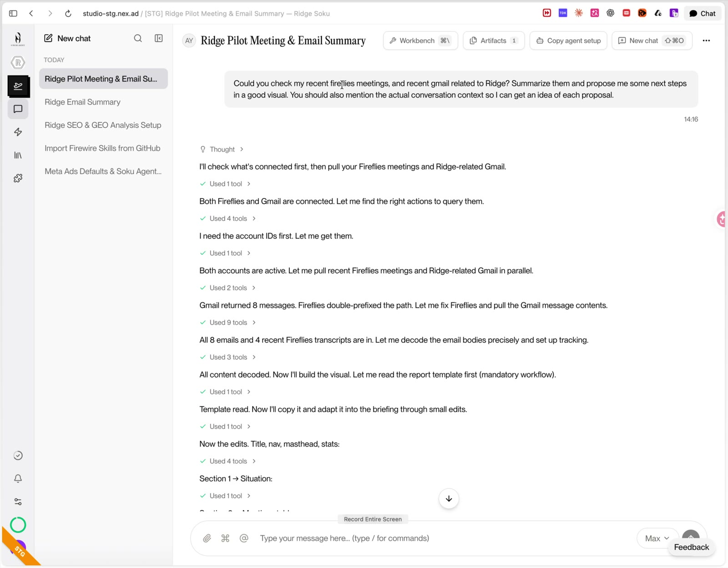The image size is (728, 568).
Task: Click the pink translate extension icon
Action: coord(595,13)
